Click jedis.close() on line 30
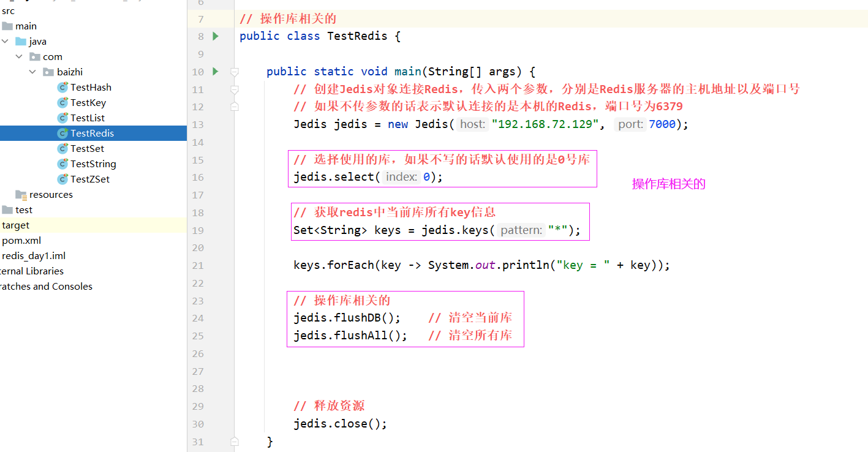 (340, 424)
